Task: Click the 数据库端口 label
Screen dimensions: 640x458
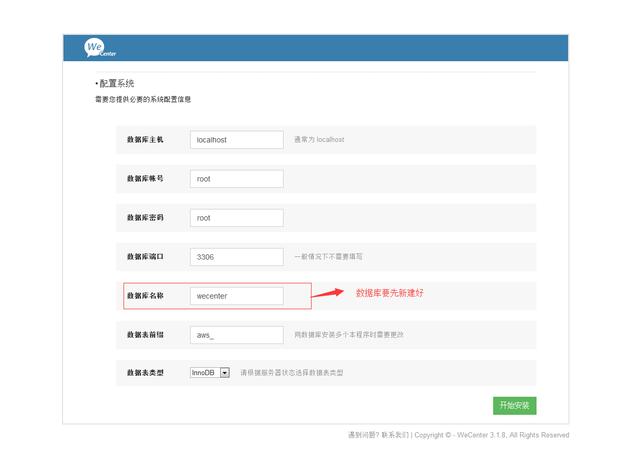Action: [x=145, y=257]
